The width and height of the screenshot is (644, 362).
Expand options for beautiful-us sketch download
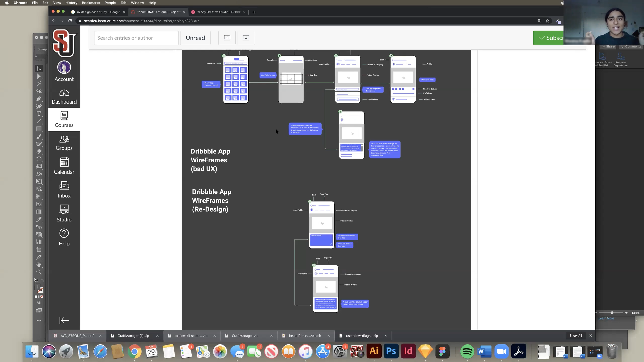pos(329,336)
